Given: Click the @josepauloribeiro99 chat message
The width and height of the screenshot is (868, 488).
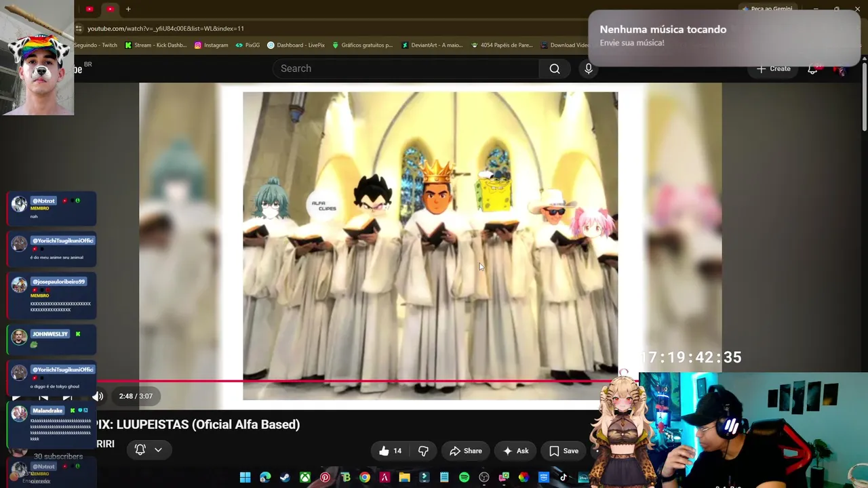Looking at the screenshot, I should click(52, 296).
